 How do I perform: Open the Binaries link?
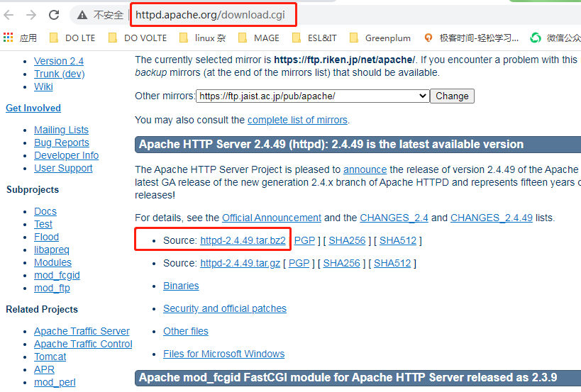[181, 286]
